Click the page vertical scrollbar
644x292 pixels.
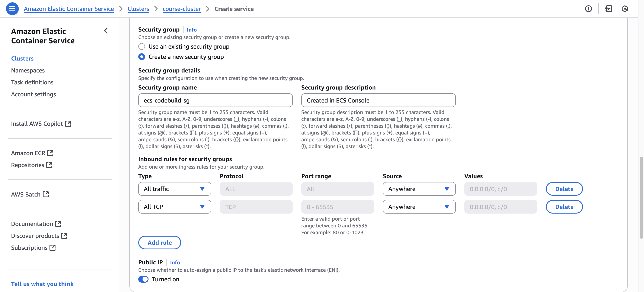point(641,197)
